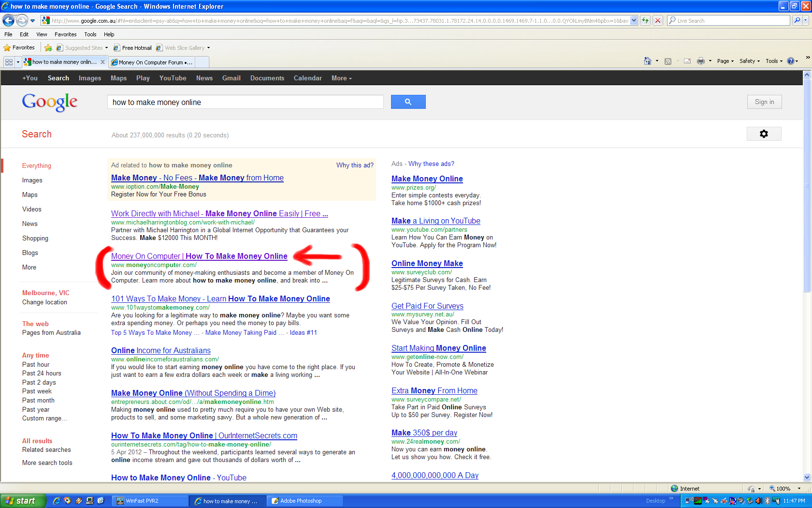Image resolution: width=812 pixels, height=508 pixels.
Task: Open a new blank tab
Action: coord(202,62)
